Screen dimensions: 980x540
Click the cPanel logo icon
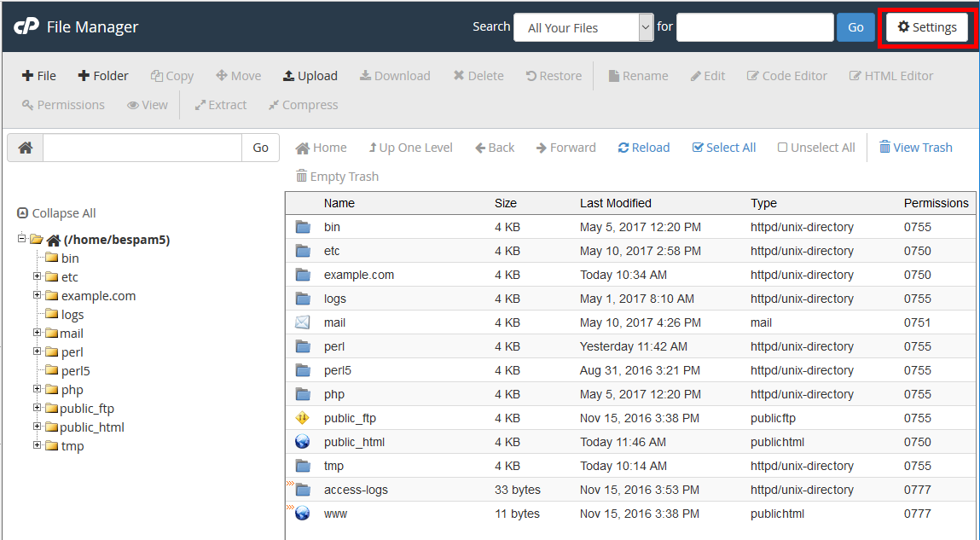pos(26,27)
